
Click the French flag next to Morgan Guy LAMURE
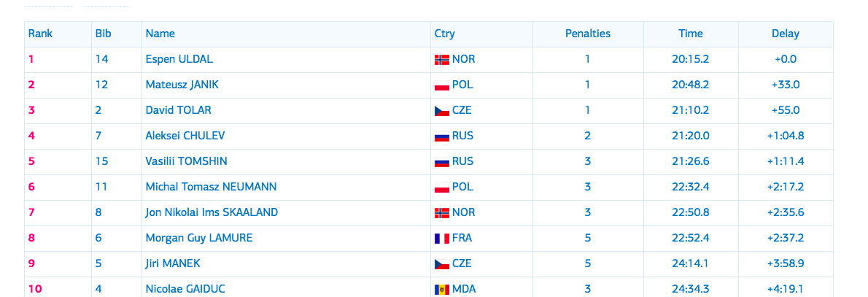point(442,239)
